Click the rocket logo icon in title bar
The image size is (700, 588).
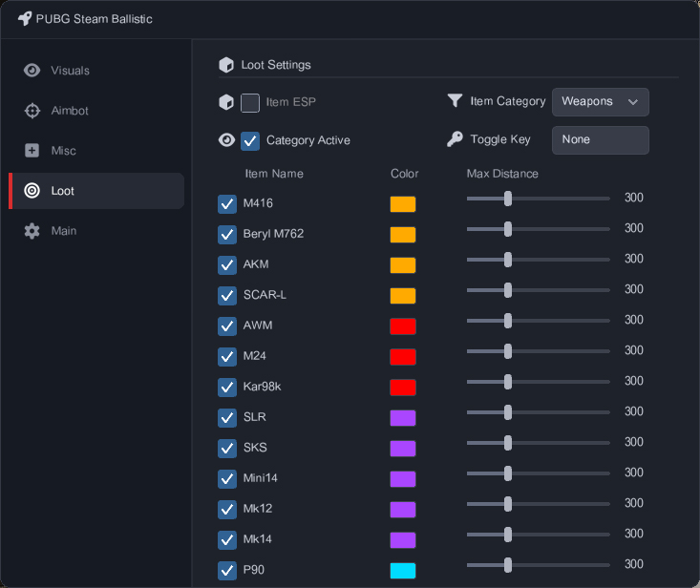pyautogui.click(x=25, y=19)
